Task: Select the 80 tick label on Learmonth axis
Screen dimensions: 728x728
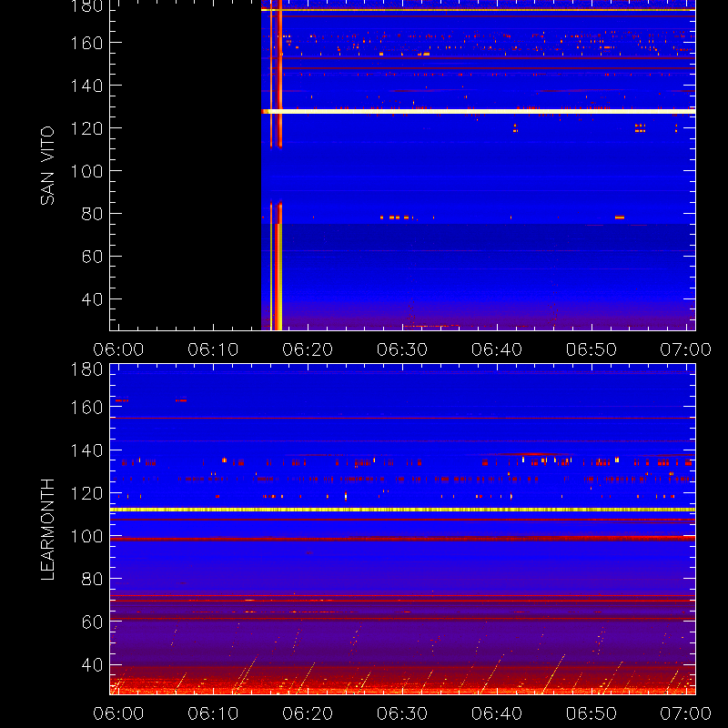Action: click(92, 579)
